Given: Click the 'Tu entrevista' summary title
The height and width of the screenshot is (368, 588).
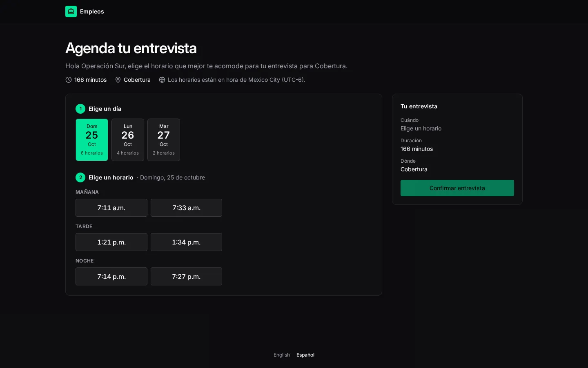Looking at the screenshot, I should click(419, 106).
